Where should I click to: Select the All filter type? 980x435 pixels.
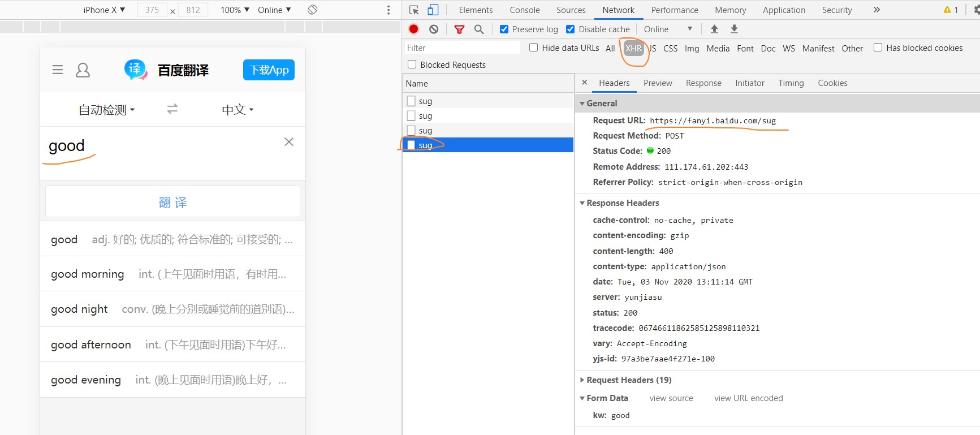[x=610, y=49]
